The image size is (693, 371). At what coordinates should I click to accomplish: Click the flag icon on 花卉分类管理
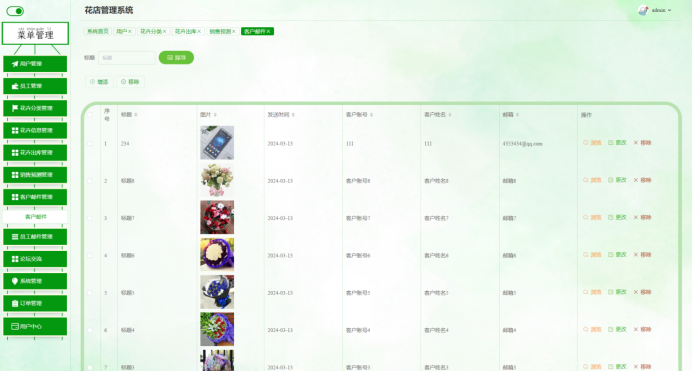(15, 108)
